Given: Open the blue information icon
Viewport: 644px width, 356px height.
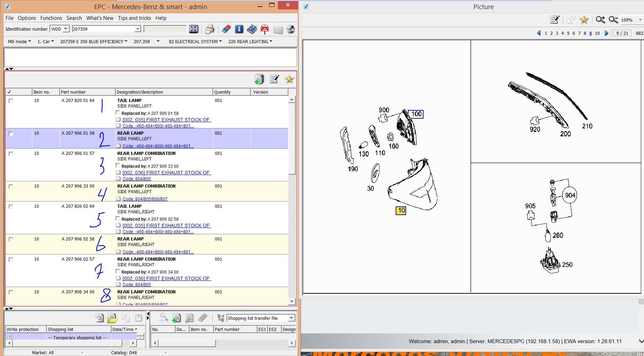Looking at the screenshot, I should (239, 29).
